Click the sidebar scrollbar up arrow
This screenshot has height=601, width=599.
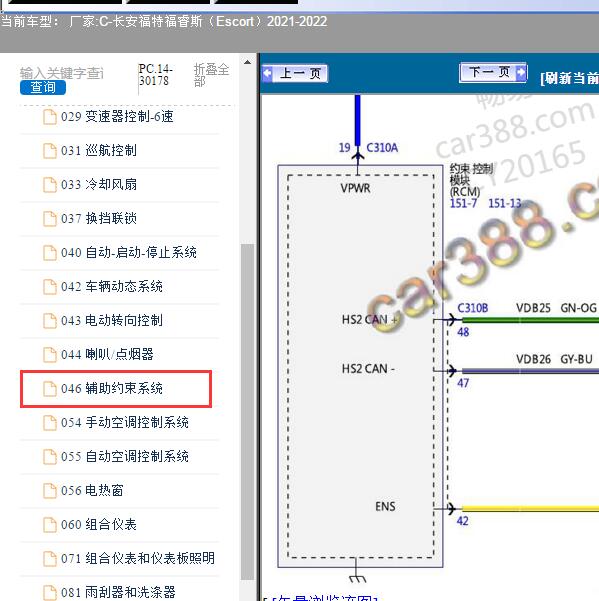tap(248, 62)
